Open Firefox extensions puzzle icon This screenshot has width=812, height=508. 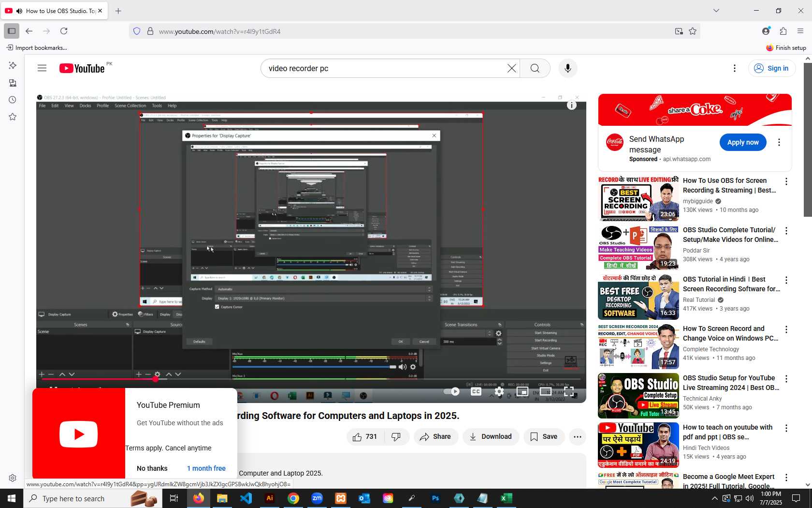(783, 31)
